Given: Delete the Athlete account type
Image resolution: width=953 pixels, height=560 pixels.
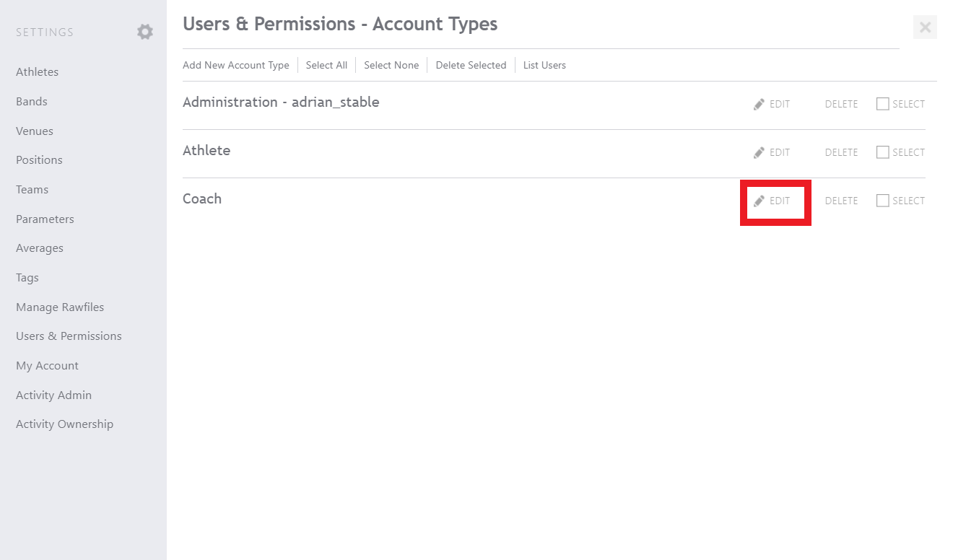Looking at the screenshot, I should (x=841, y=152).
